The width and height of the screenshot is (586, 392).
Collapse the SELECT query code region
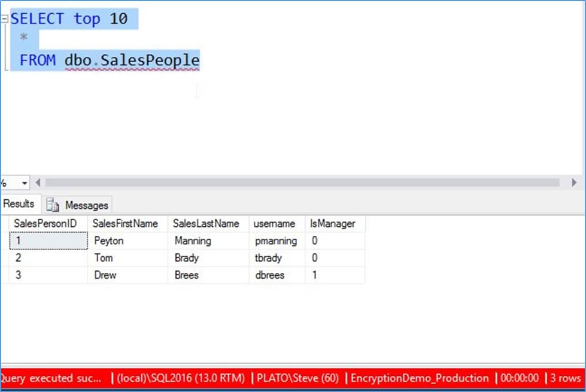click(4, 17)
